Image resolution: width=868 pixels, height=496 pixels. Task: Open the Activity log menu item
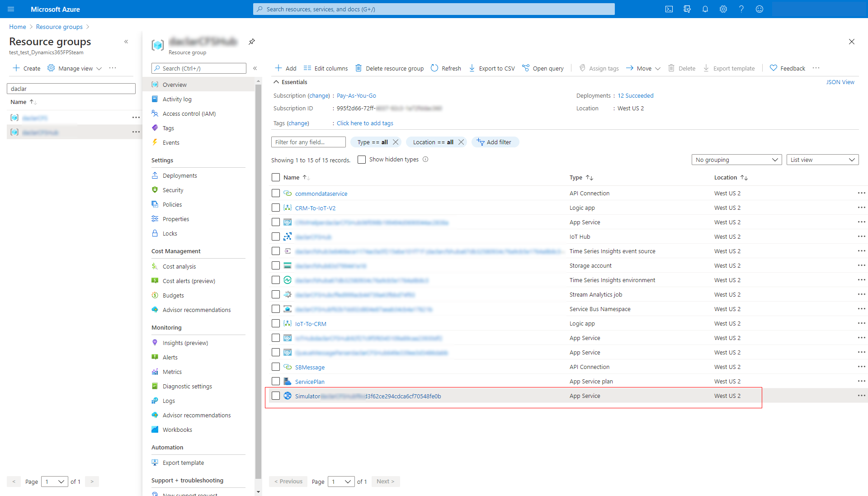click(x=178, y=99)
